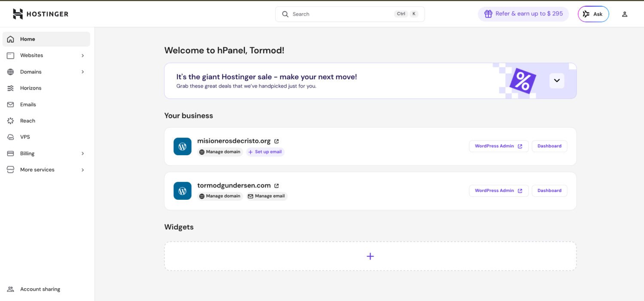Add a widget with the plus icon
The height and width of the screenshot is (301, 644).
coord(370,256)
